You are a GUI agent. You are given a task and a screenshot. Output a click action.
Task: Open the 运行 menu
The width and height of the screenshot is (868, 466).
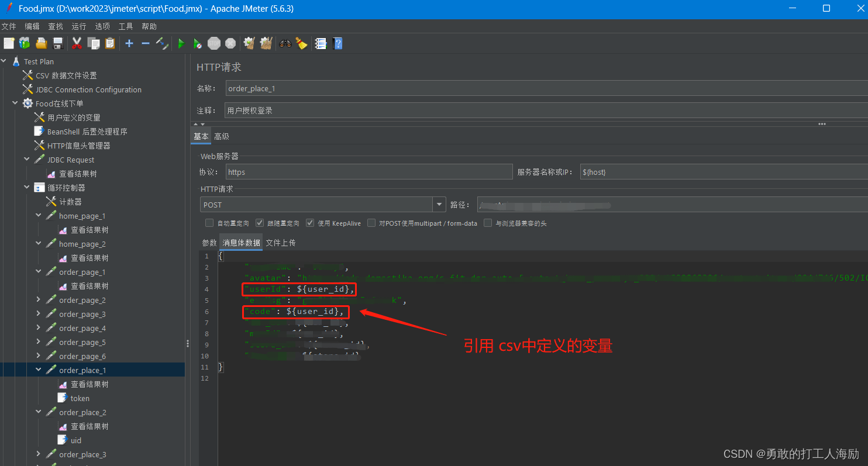coord(79,26)
